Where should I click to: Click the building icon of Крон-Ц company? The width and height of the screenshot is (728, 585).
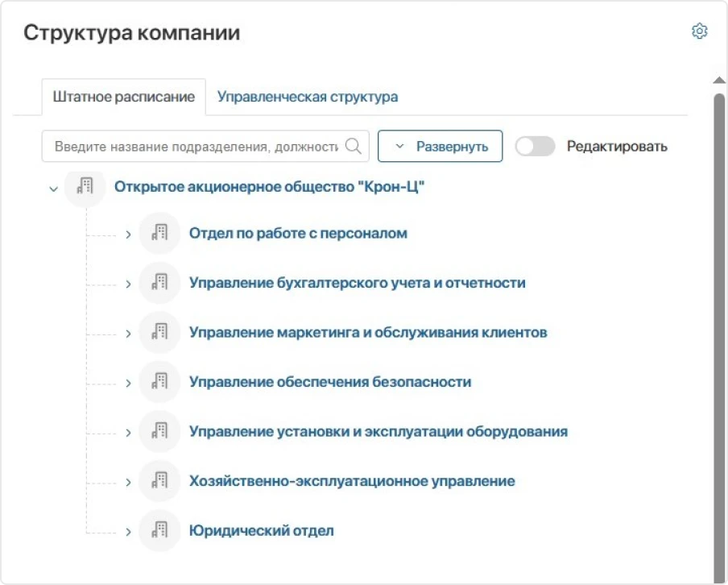pyautogui.click(x=85, y=187)
